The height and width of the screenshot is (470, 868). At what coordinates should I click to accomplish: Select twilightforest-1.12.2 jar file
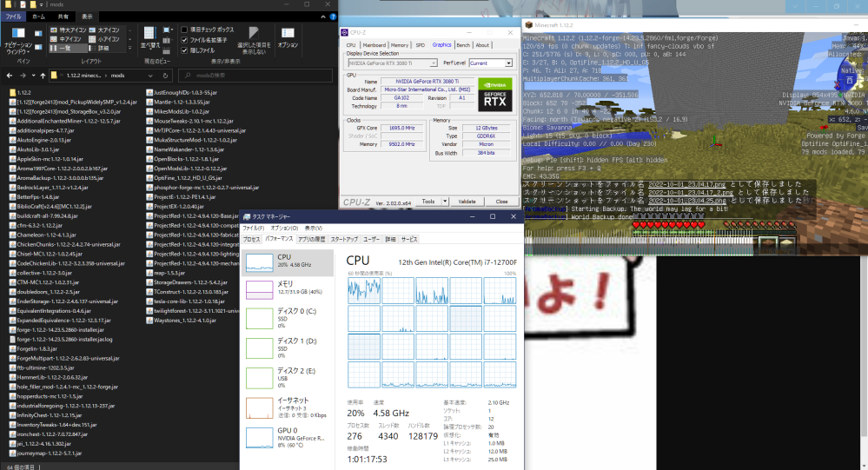pos(193,310)
